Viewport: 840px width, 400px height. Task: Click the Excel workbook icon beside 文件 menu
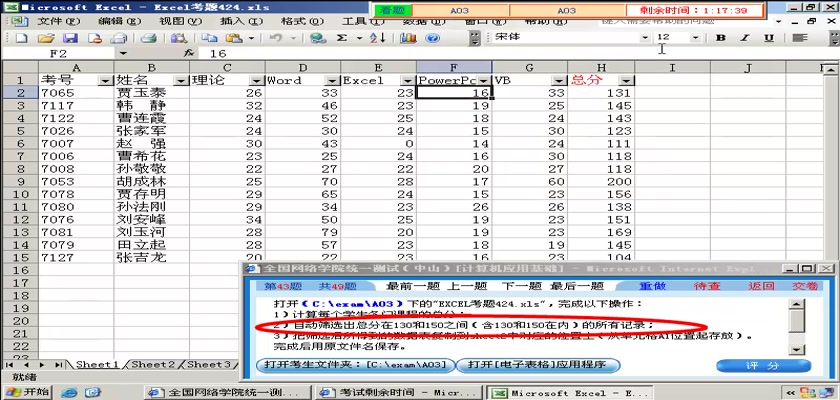point(19,21)
